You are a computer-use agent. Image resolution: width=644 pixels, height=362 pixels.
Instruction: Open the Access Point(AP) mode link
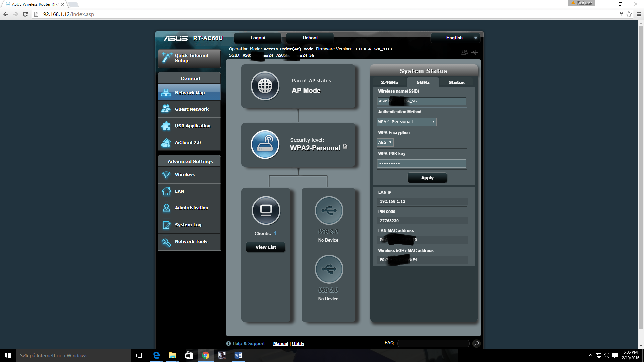[288, 49]
